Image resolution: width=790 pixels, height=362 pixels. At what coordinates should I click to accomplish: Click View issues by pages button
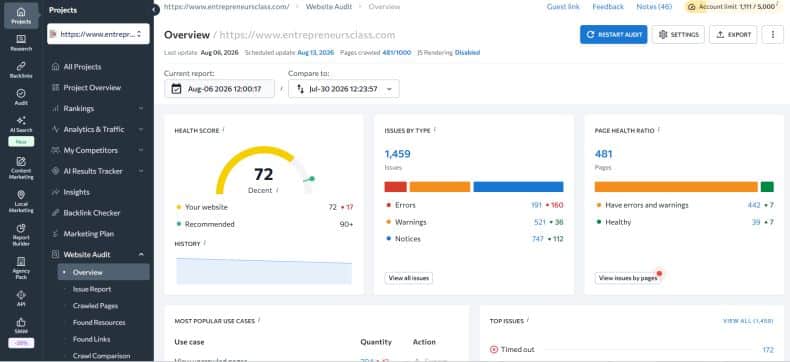coord(627,278)
